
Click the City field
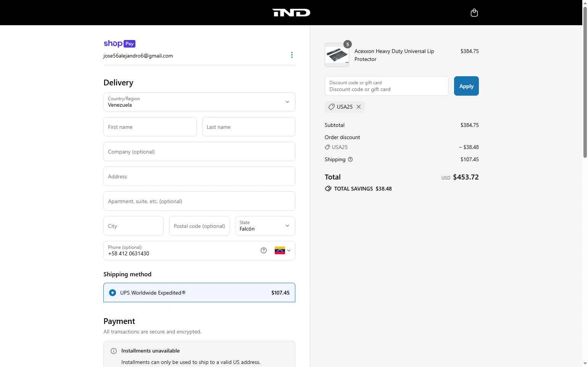coord(133,226)
